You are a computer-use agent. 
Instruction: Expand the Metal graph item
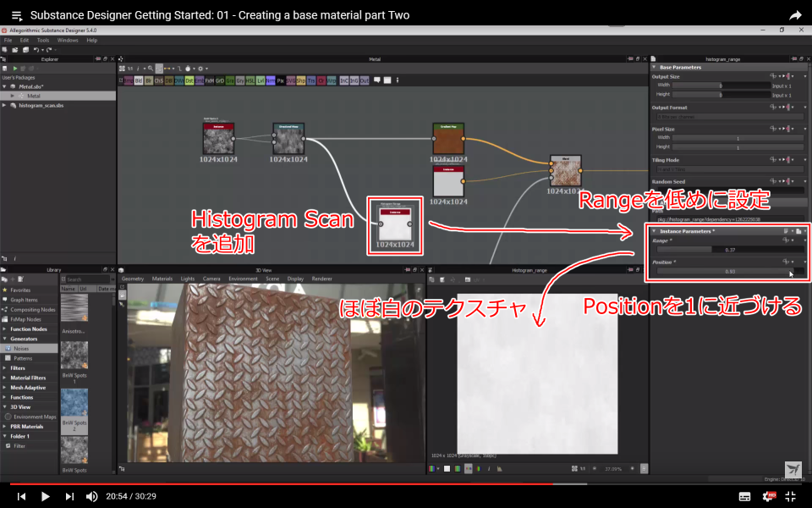point(13,96)
